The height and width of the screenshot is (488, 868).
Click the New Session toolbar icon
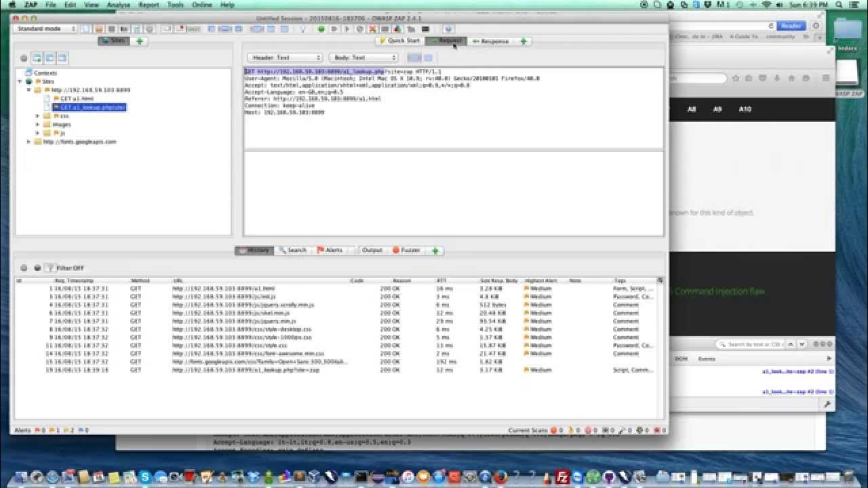coord(86,28)
